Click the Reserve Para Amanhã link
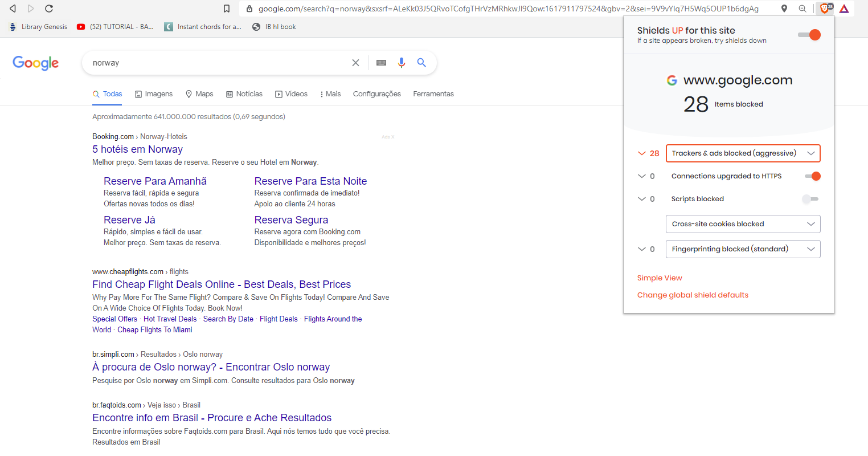This screenshot has height=456, width=868. click(155, 181)
